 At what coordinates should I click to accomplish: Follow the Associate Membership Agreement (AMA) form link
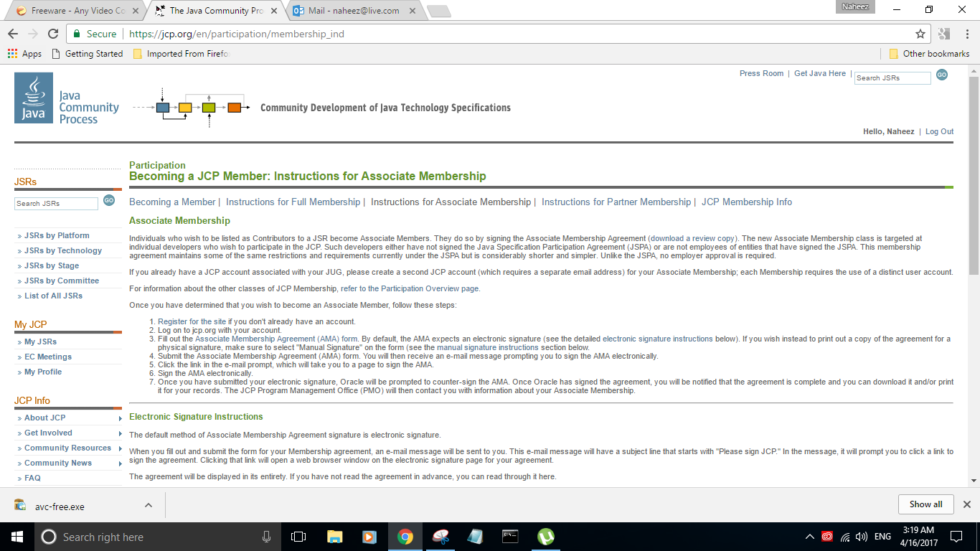[x=276, y=339]
